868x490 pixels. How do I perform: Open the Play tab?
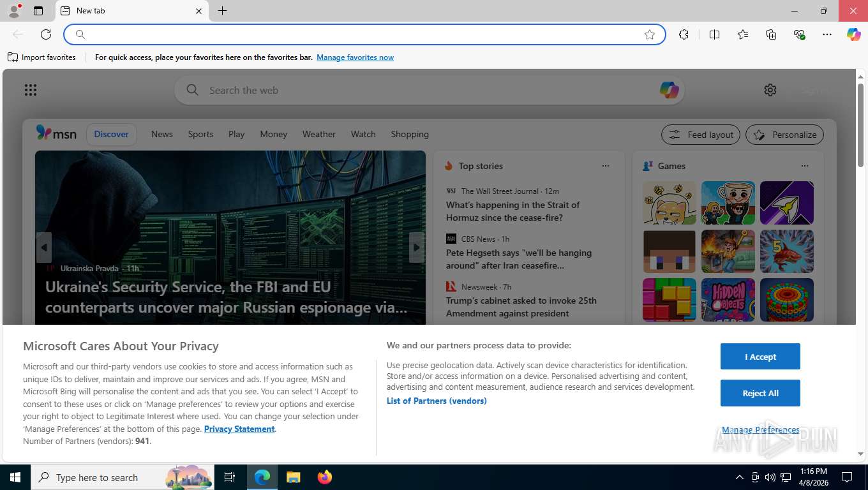(x=236, y=134)
